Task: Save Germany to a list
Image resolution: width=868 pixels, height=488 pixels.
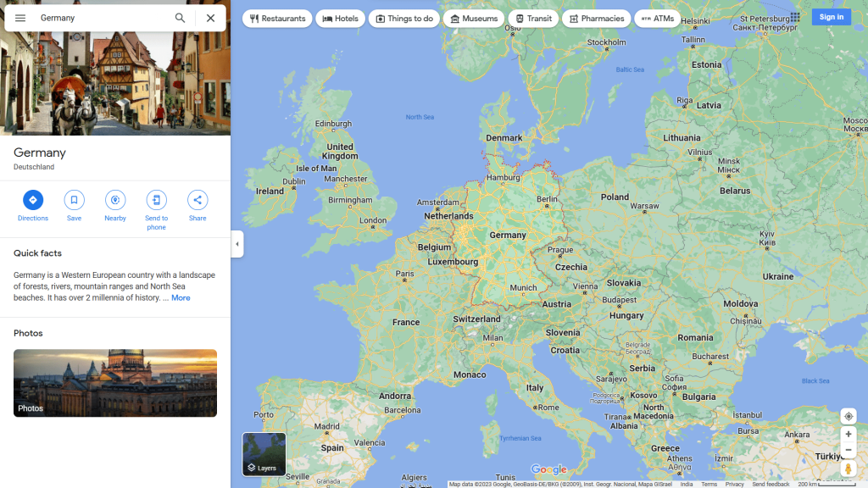Action: click(75, 206)
